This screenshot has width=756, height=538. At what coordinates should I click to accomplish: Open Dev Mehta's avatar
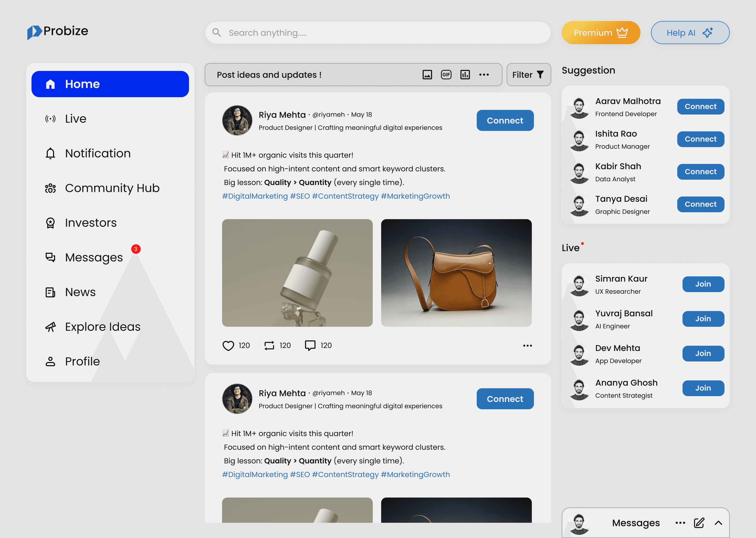579,354
